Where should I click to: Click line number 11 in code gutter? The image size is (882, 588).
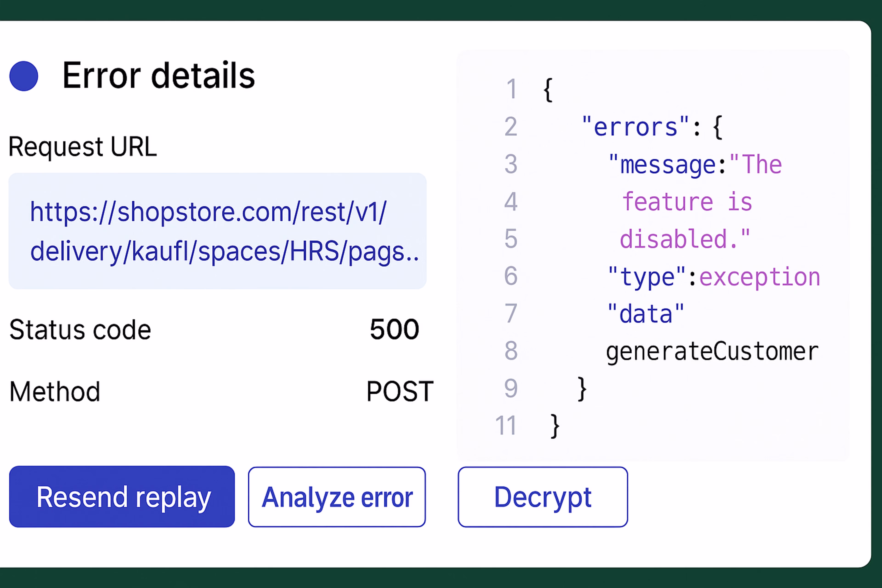coord(506,426)
